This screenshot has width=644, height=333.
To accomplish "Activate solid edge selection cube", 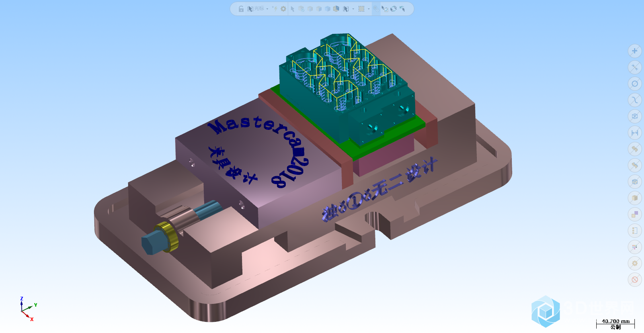I will pyautogui.click(x=310, y=9).
